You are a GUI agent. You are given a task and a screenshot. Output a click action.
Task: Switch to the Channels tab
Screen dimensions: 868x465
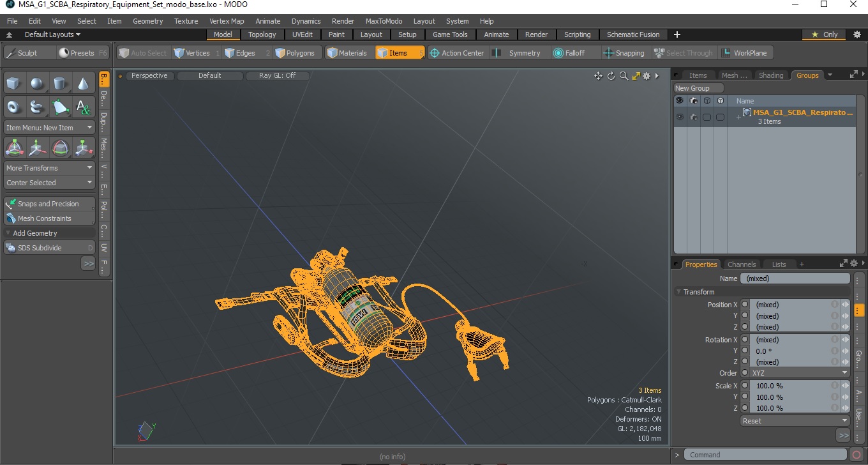(x=742, y=264)
